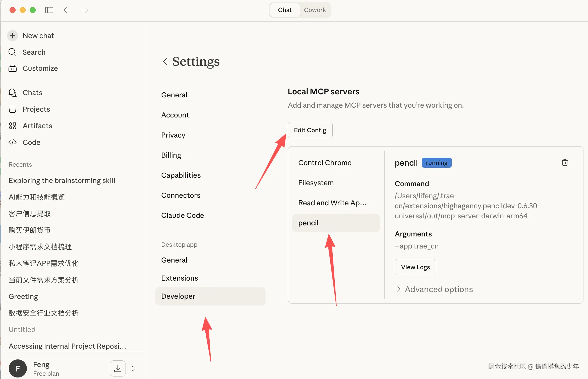Viewport: 588px width, 379px height.
Task: Click the View Logs button
Action: click(415, 267)
